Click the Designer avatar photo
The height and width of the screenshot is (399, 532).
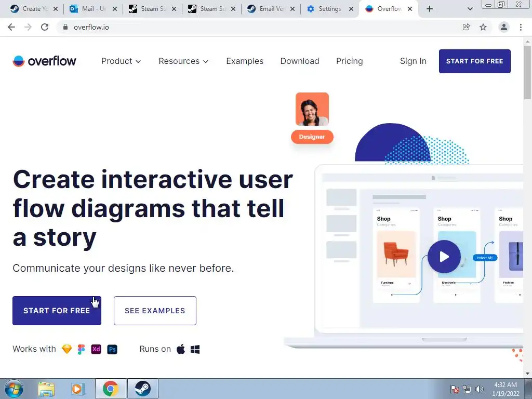pos(312,109)
